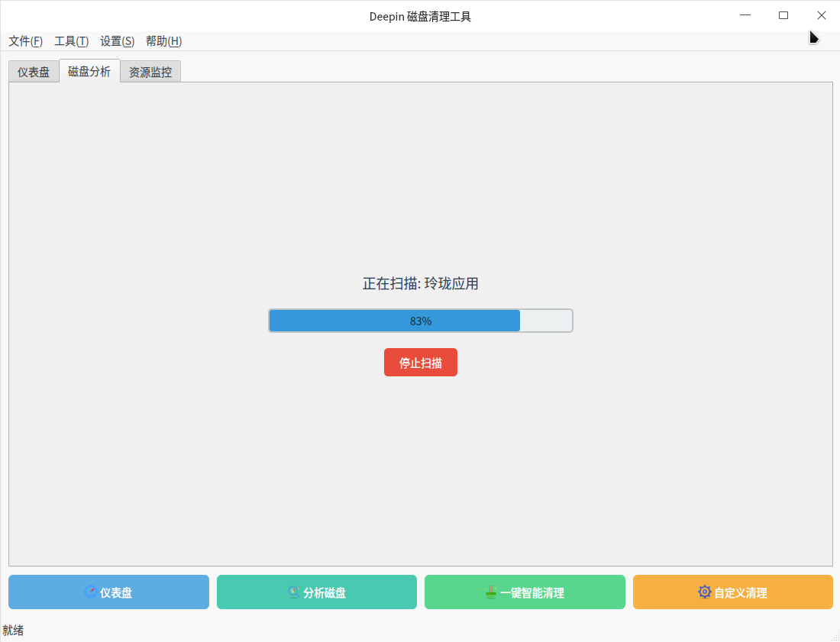Click the window resize grip at the corner
The image size is (840, 642).
835,637
